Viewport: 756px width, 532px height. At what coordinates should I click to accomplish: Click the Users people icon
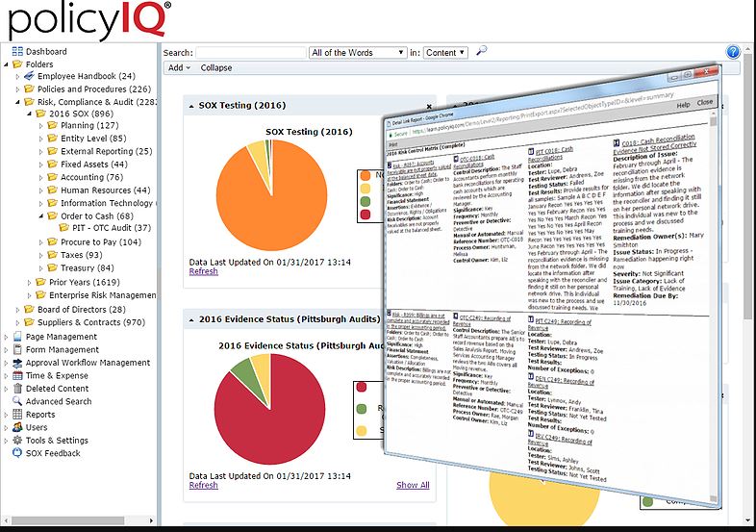point(17,427)
